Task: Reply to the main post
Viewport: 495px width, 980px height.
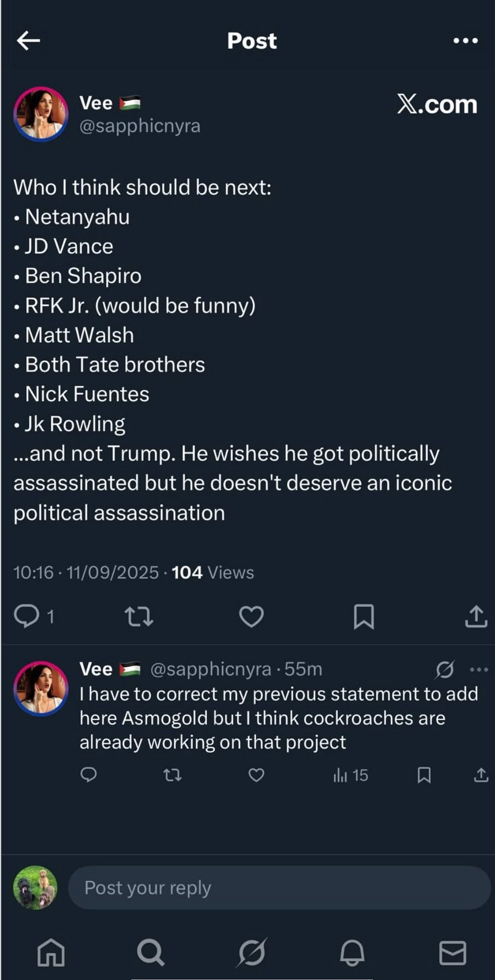Action: (x=26, y=616)
